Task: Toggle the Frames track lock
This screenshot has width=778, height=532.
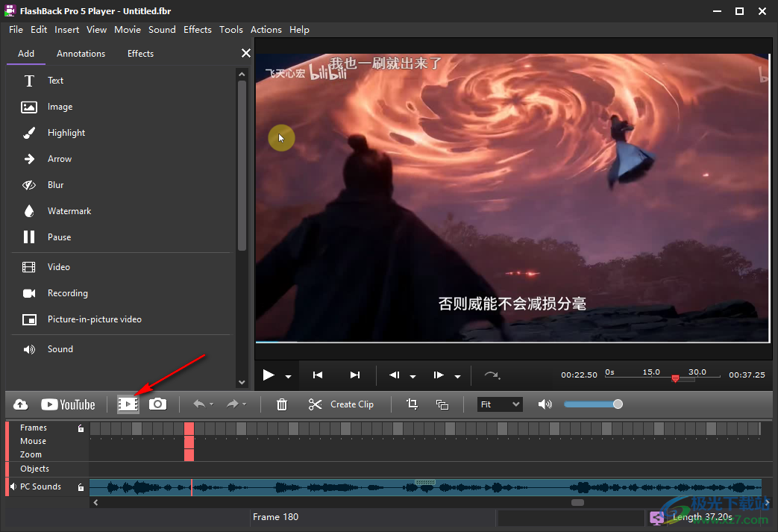Action: coord(81,428)
